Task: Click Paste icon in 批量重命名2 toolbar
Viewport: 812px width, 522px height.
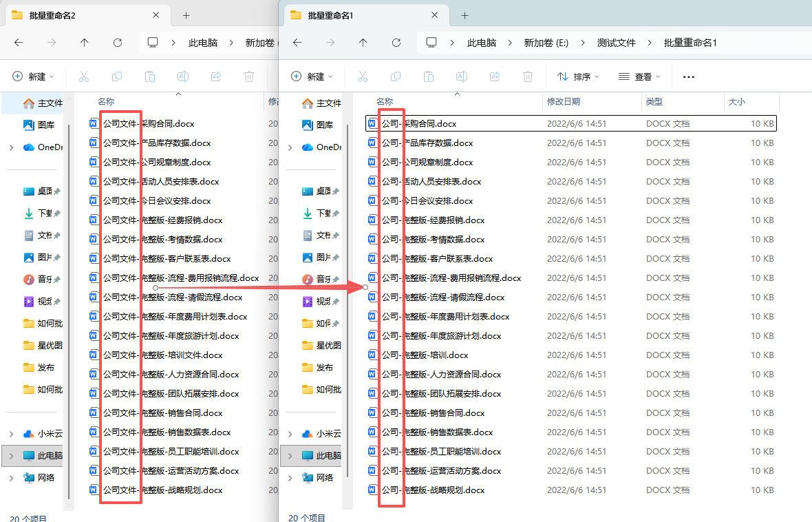Action: tap(150, 76)
